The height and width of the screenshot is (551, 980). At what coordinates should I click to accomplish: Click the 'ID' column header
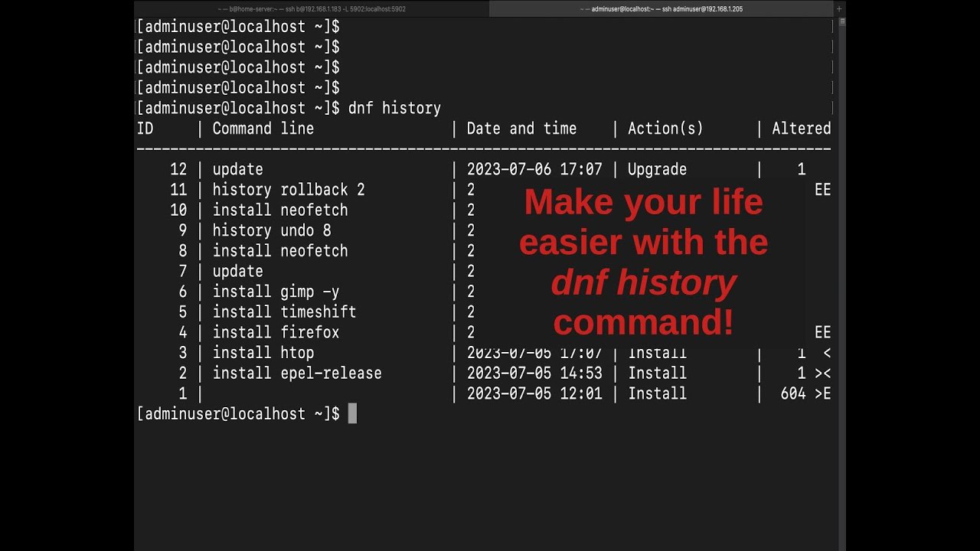click(145, 129)
